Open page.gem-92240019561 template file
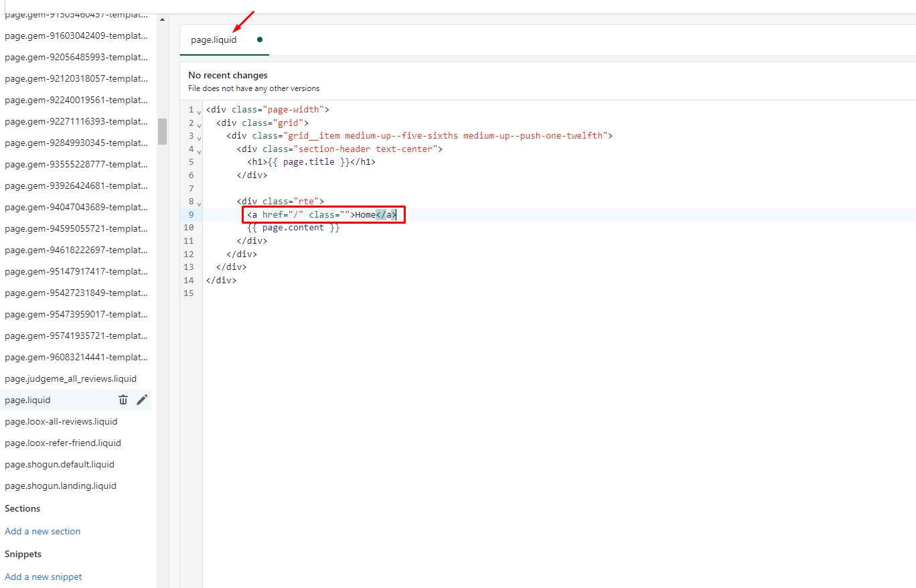This screenshot has height=588, width=916. pyautogui.click(x=76, y=100)
